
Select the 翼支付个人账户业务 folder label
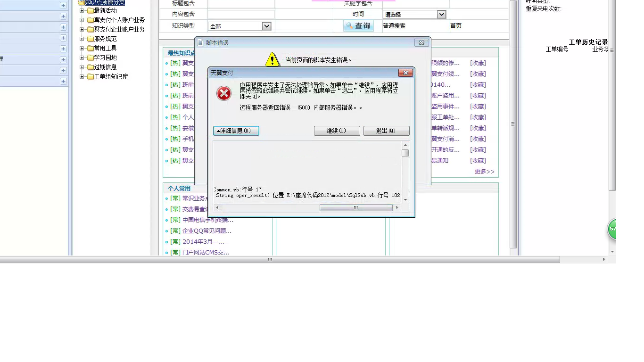pos(119,20)
